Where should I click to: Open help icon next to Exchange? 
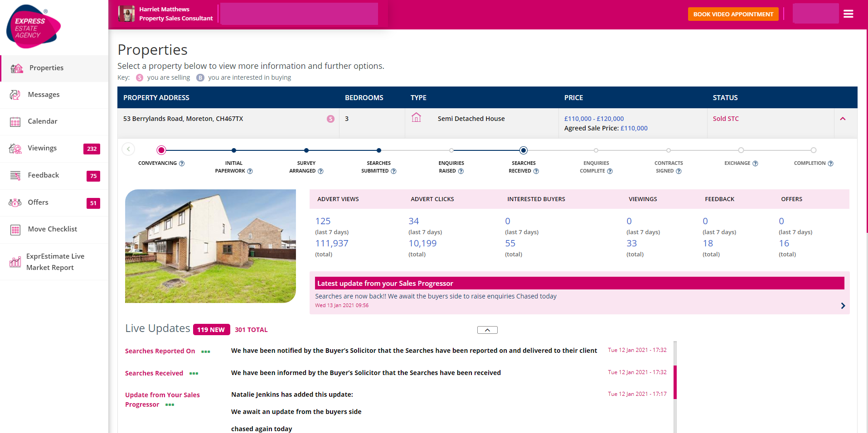[x=755, y=164]
